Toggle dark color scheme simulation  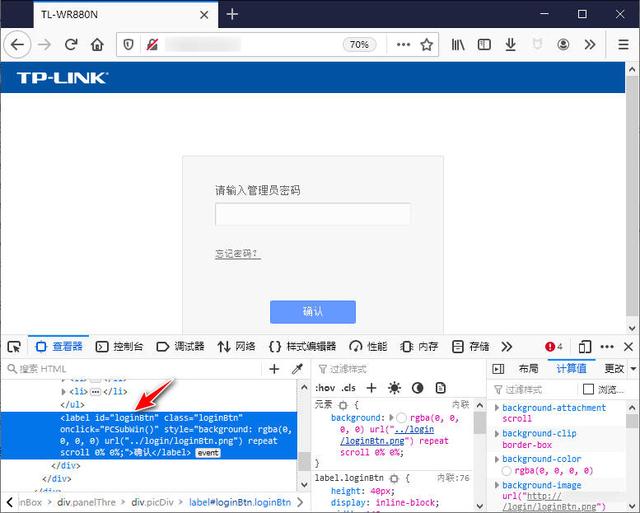(417, 388)
